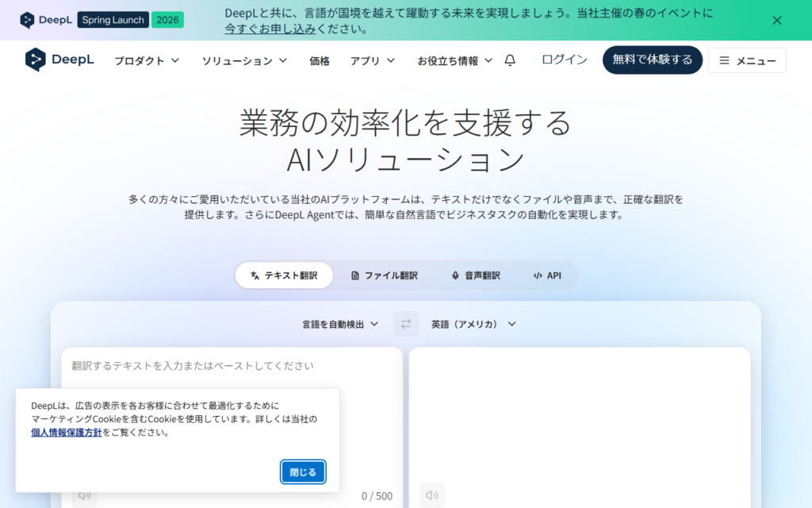This screenshot has width=812, height=508.
Task: Click the DeepL logo in top banner
Action: click(x=46, y=20)
